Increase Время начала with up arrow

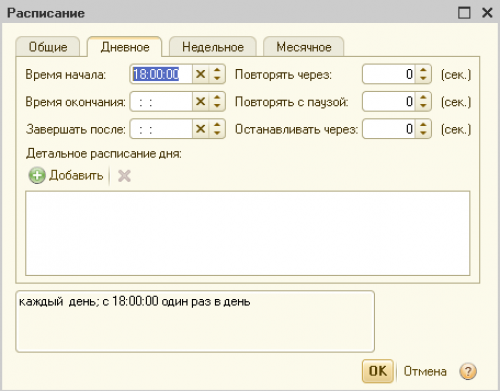pyautogui.click(x=217, y=70)
